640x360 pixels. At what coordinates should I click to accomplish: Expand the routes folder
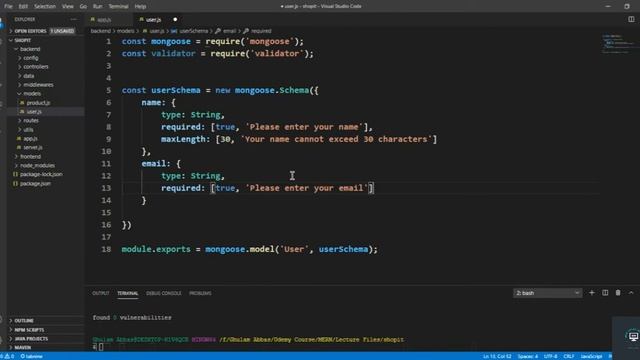[46, 120]
